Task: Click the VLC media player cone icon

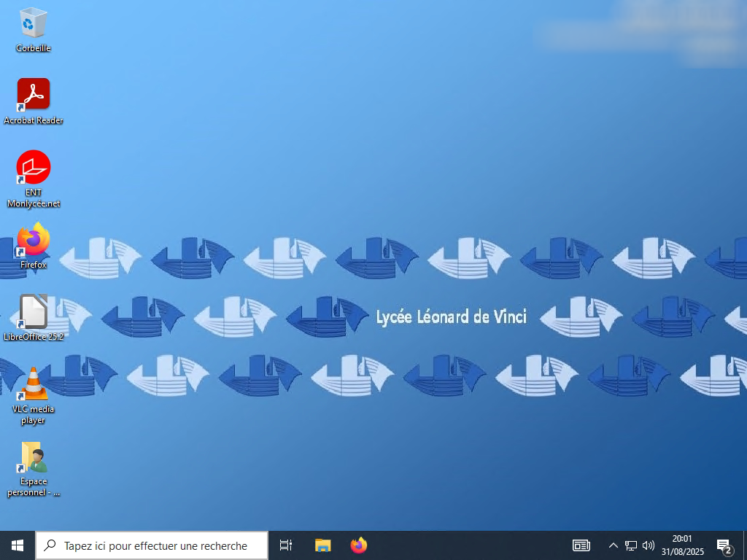Action: tap(33, 384)
